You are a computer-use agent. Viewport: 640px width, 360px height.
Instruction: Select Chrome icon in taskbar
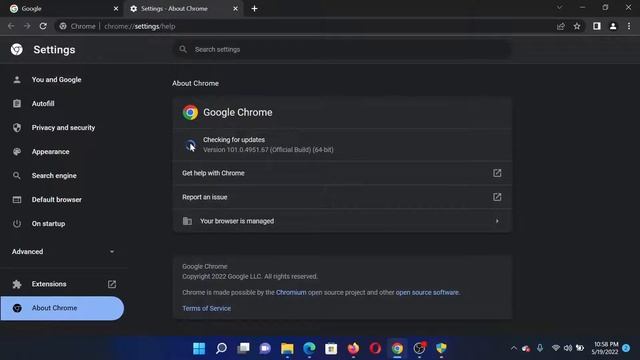[x=397, y=348]
